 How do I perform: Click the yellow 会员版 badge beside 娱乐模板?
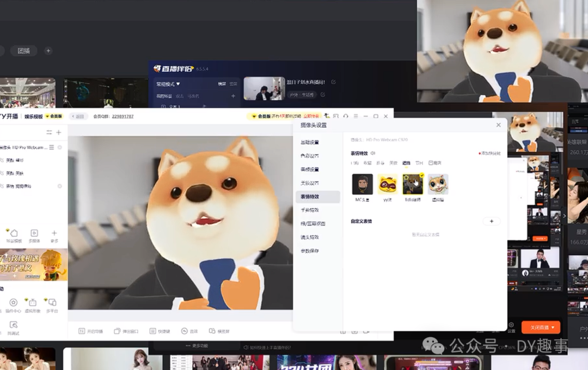pyautogui.click(x=54, y=116)
